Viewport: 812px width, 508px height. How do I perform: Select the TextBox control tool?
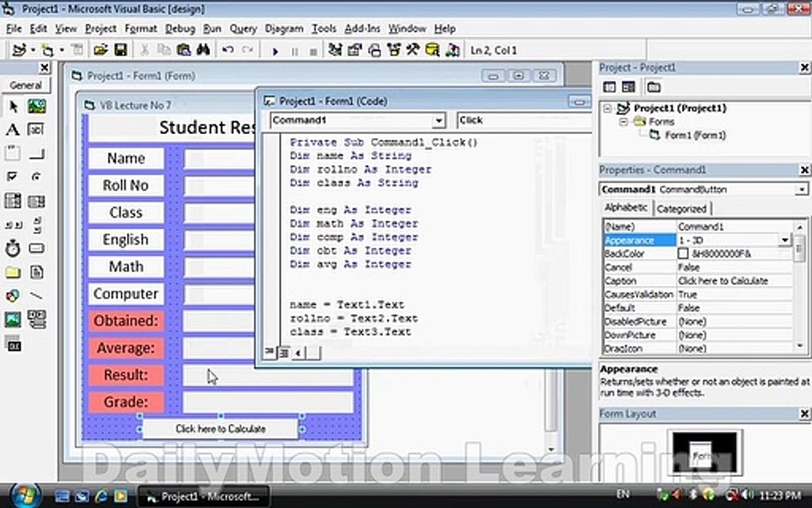[x=36, y=130]
